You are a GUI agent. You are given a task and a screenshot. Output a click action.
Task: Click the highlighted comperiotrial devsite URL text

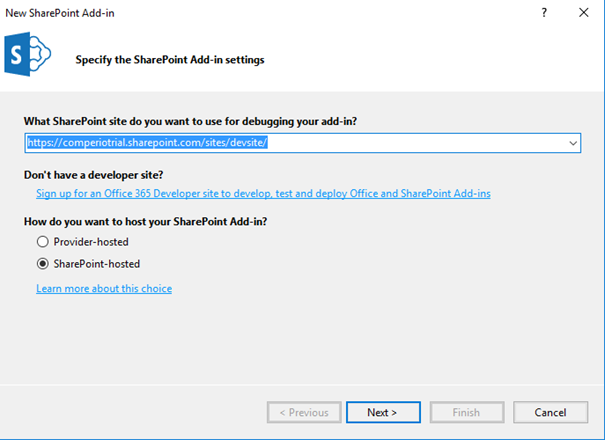(147, 143)
